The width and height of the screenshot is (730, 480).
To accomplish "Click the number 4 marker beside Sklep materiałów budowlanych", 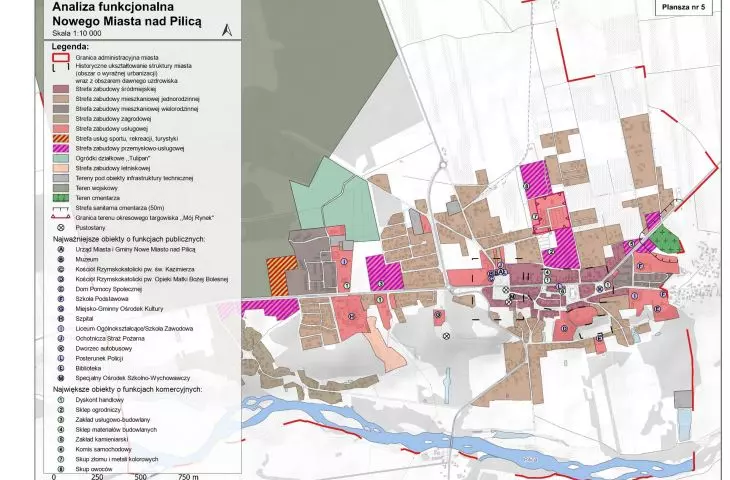I will coord(61,429).
